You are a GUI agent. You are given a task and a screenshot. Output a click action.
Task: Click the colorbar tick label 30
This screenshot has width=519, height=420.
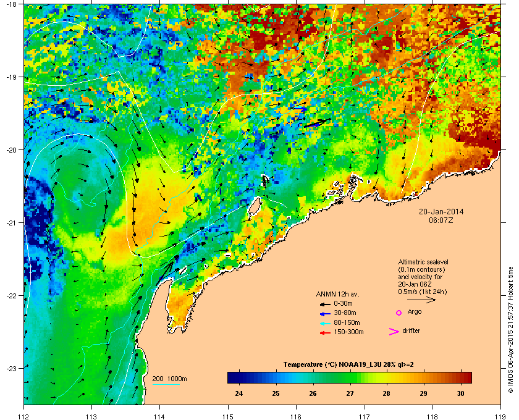click(x=460, y=393)
